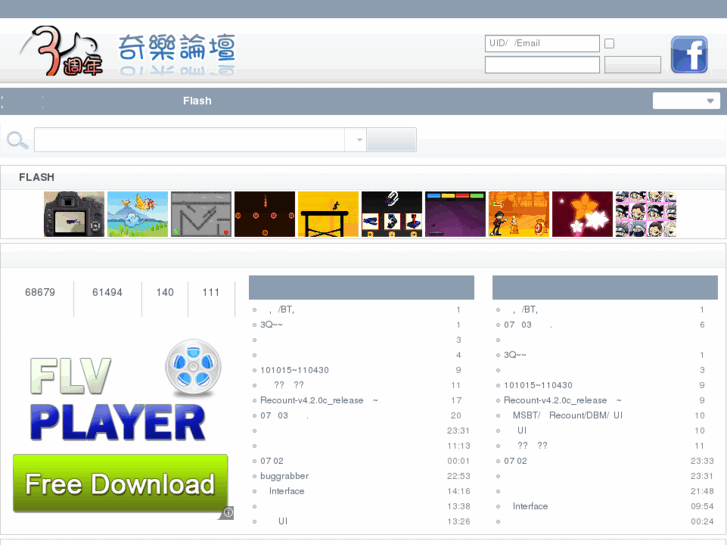Click the magnifying glass search icon
The height and width of the screenshot is (545, 727).
17,140
